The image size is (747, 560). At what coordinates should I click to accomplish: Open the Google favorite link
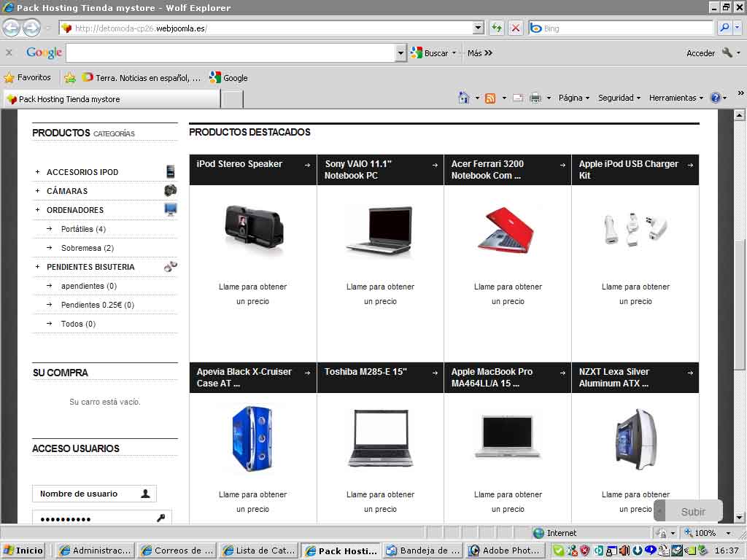click(228, 77)
